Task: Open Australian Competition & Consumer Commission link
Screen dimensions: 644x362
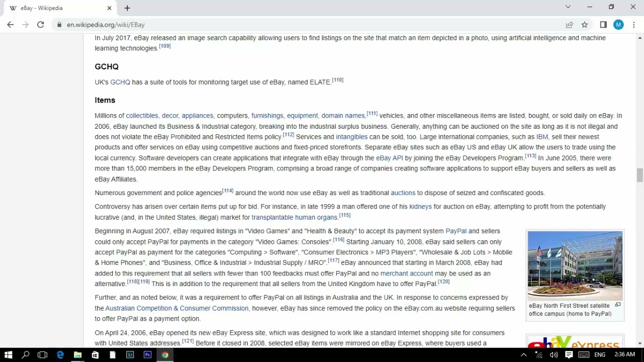Action: (x=177, y=308)
